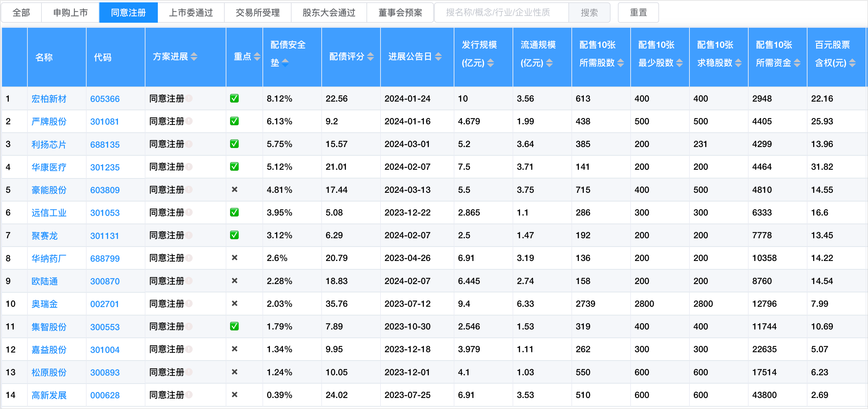Toggle green checkmark for 集智股份
This screenshot has height=409, width=868.
tap(234, 326)
